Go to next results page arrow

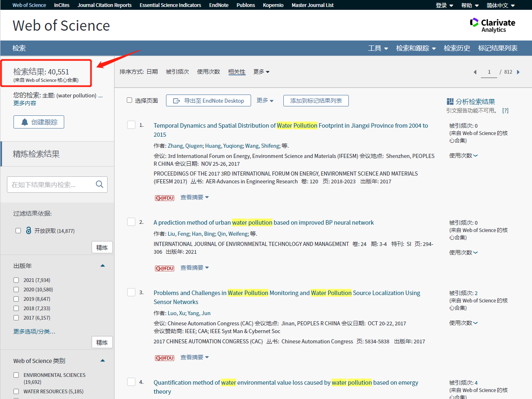pos(518,72)
